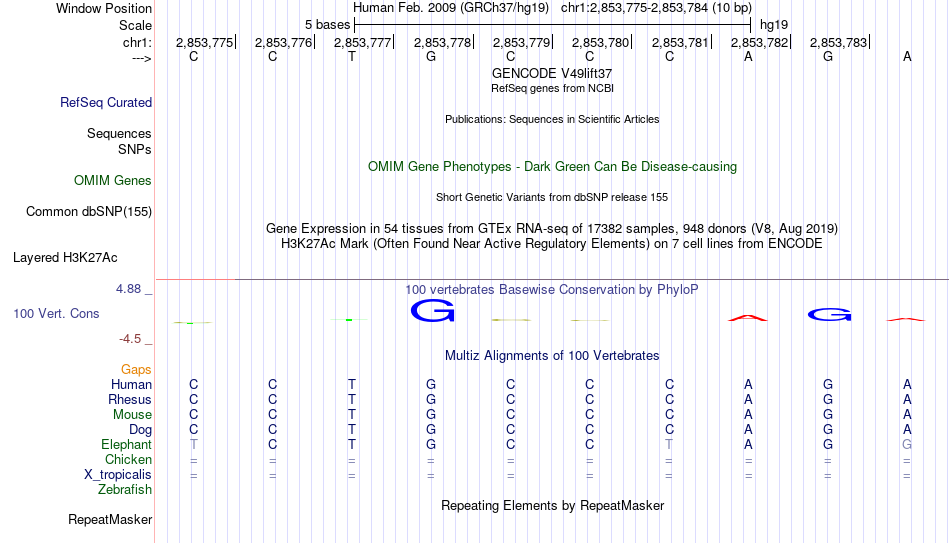Click the H3K27Ac Mark ENCODE track title
The image size is (950, 543).
pos(552,244)
